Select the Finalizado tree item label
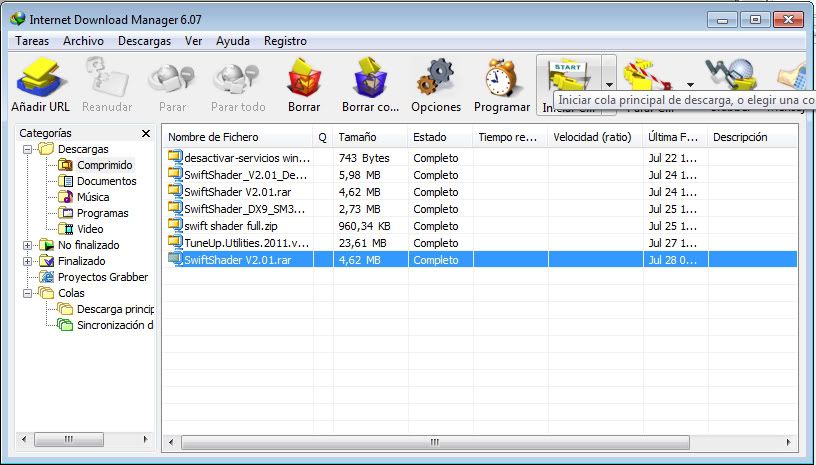Screen dimensions: 816x465 pos(82,261)
